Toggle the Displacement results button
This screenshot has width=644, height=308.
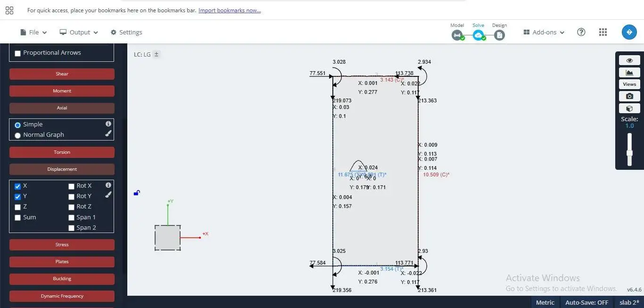(x=62, y=169)
